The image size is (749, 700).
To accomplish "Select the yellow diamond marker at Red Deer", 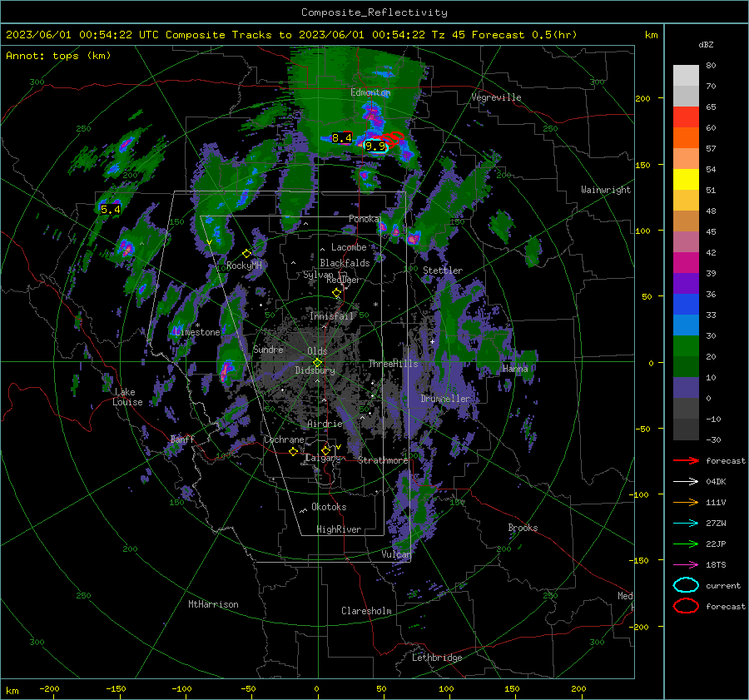I will (x=337, y=292).
